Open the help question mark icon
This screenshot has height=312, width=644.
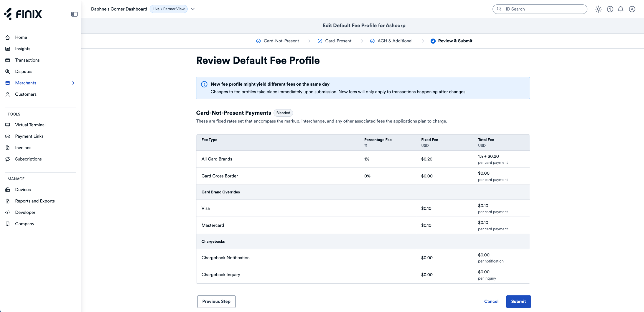(x=610, y=9)
